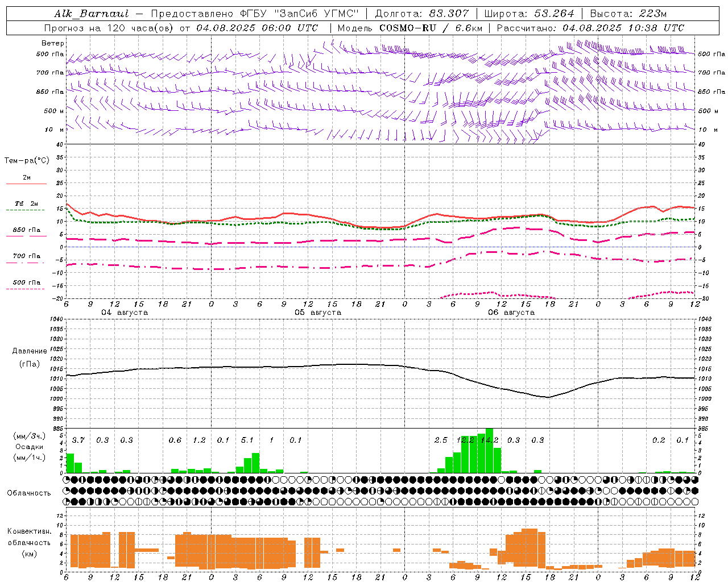
Task: Click the 500 гПа temperature legend entry
Action: tap(26, 284)
